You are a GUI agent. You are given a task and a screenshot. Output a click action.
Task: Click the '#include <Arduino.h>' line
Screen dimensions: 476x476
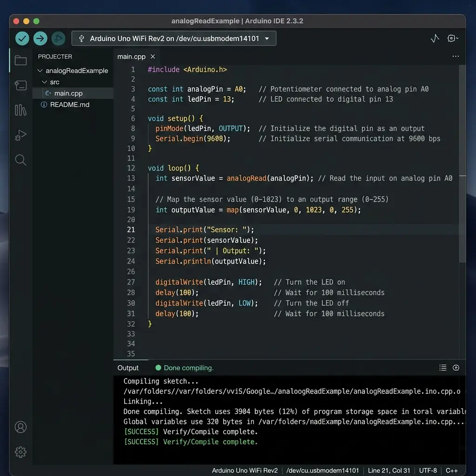click(187, 70)
